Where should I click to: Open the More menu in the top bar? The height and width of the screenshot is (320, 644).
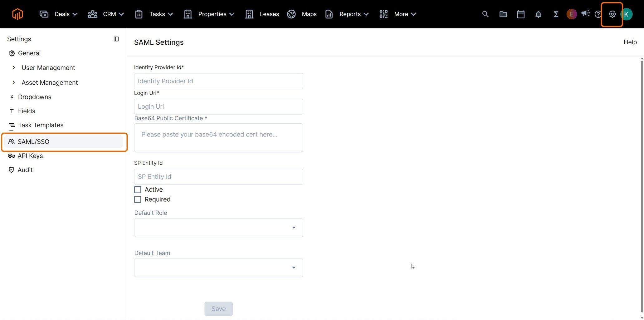[401, 14]
